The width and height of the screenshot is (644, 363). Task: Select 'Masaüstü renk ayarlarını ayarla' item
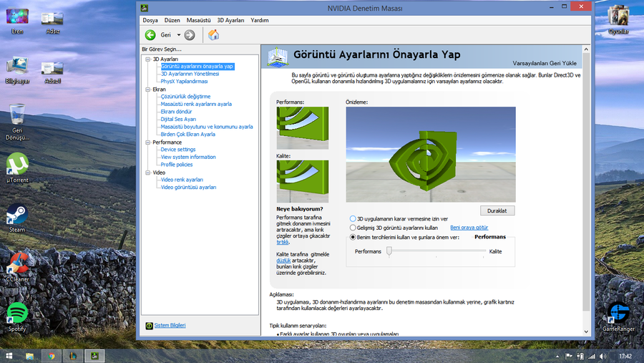pyautogui.click(x=196, y=104)
